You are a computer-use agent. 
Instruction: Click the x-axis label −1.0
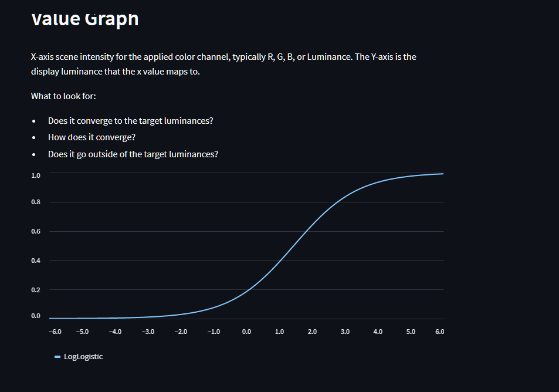pos(214,332)
